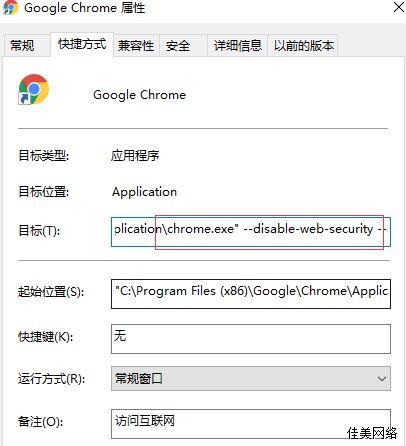This screenshot has height=446, width=406.
Task: Open the 兼容性 tab
Action: point(136,45)
